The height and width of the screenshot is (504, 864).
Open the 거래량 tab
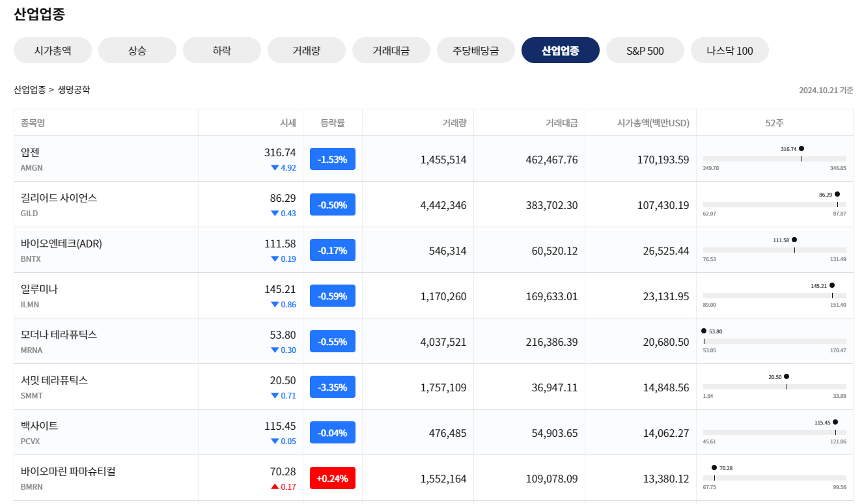(307, 50)
